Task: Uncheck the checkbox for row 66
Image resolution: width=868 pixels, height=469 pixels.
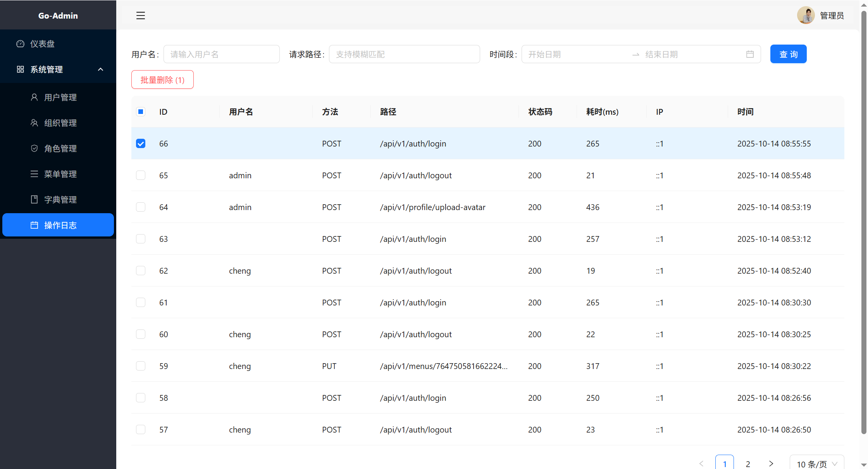Action: (141, 143)
